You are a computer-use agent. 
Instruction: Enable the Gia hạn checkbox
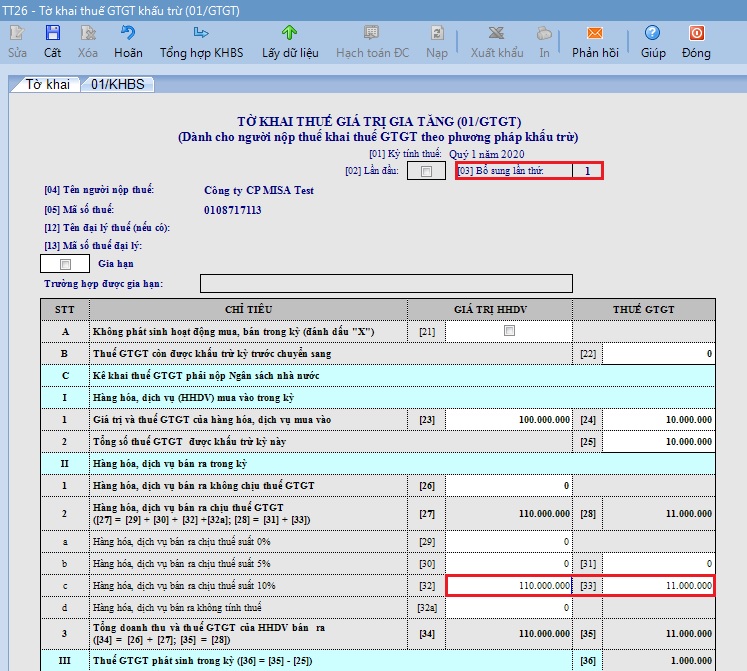(65, 264)
